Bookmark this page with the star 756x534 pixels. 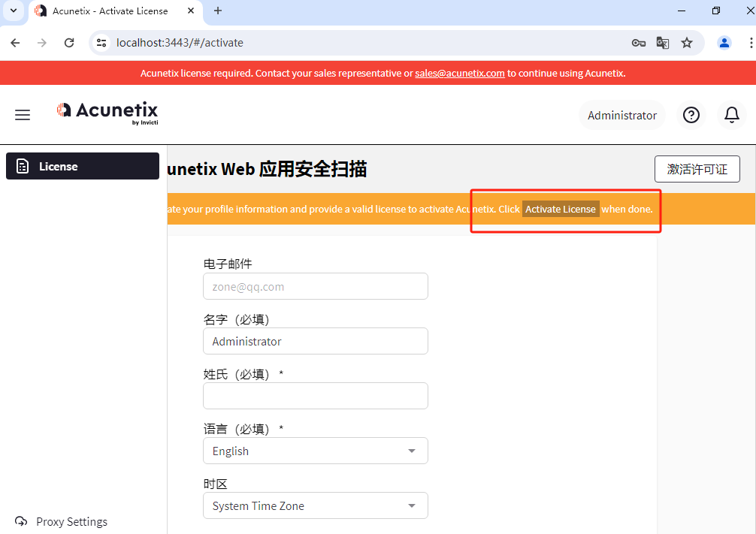[687, 43]
